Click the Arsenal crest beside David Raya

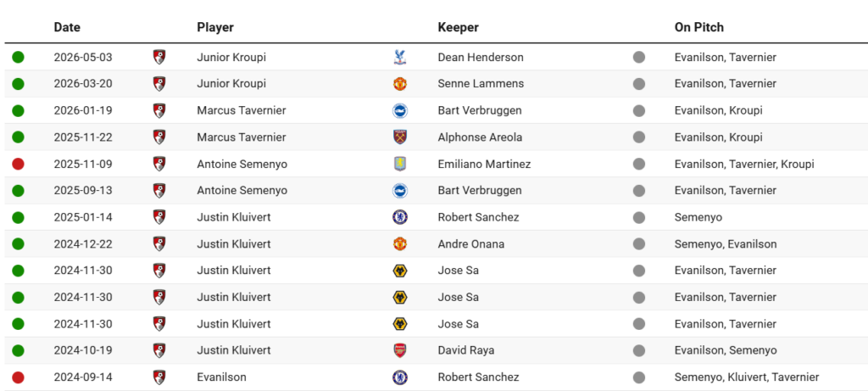[400, 350]
